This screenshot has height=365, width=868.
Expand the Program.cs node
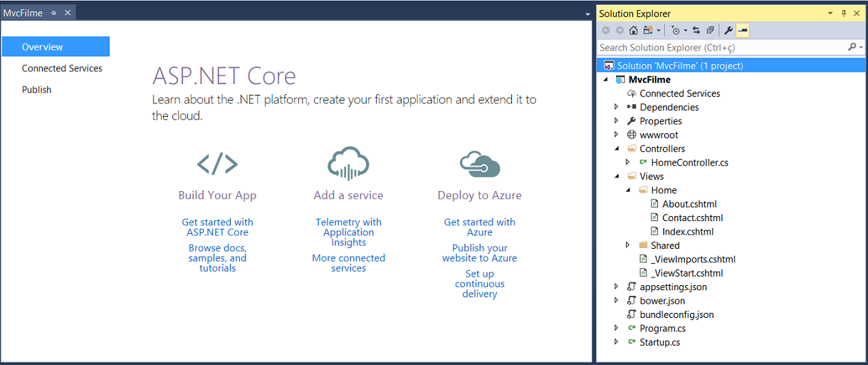(617, 329)
